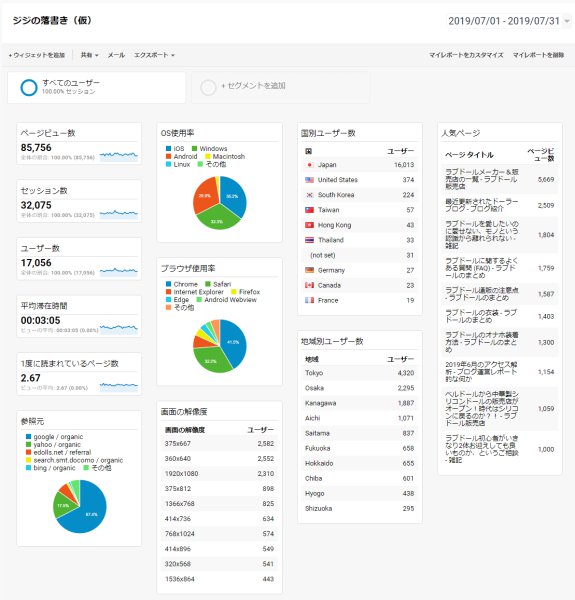The width and height of the screenshot is (575, 600).
Task: Select the すべてのユーザー segment circle icon
Action: pos(29,88)
